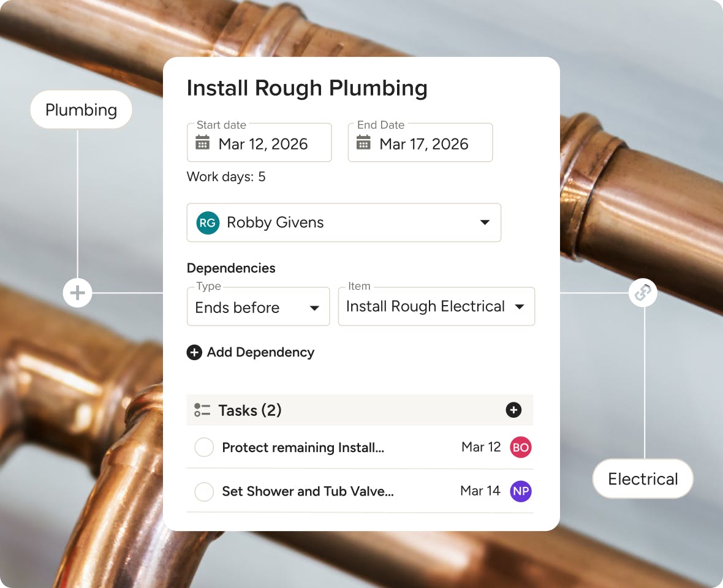Image resolution: width=723 pixels, height=588 pixels.
Task: Click the End Date calendar icon
Action: [363, 143]
